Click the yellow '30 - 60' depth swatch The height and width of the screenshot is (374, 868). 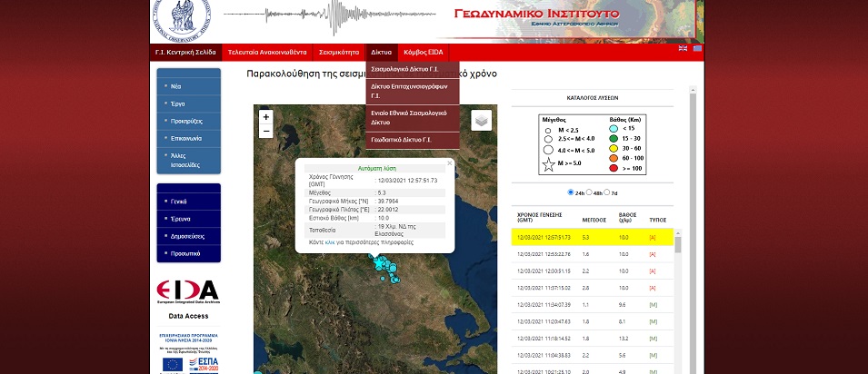point(613,148)
